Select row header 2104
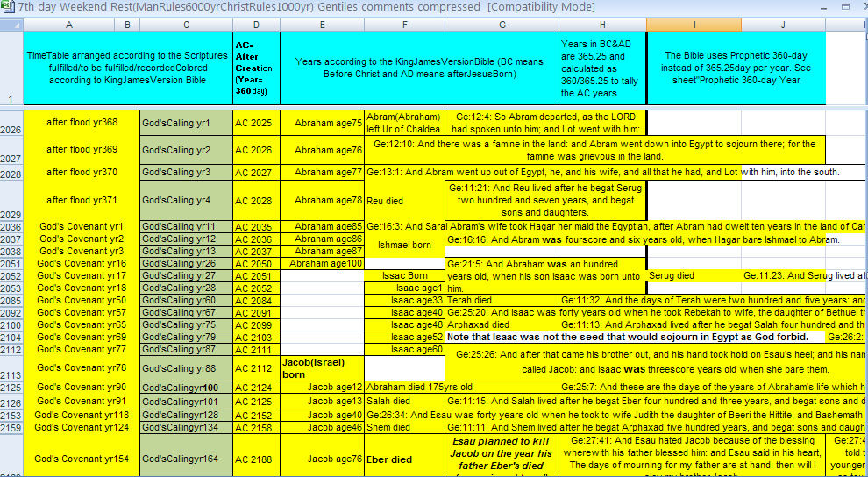 (11, 337)
